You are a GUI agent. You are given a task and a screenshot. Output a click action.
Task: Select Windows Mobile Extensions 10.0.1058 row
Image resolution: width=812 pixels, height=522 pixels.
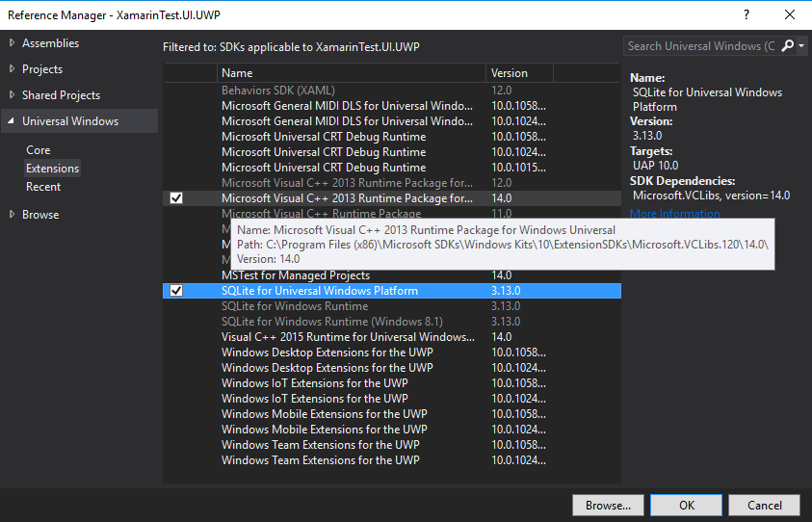coord(392,414)
